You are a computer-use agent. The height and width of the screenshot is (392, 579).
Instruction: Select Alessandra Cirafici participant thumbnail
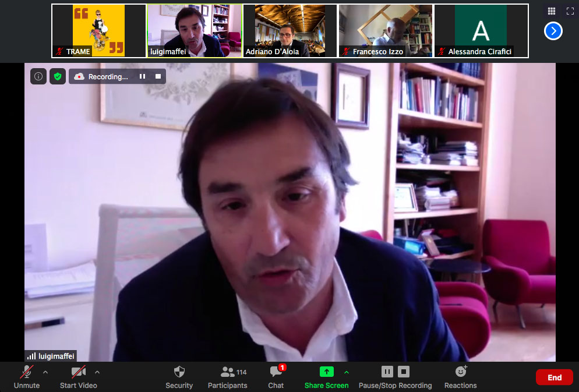pyautogui.click(x=481, y=31)
